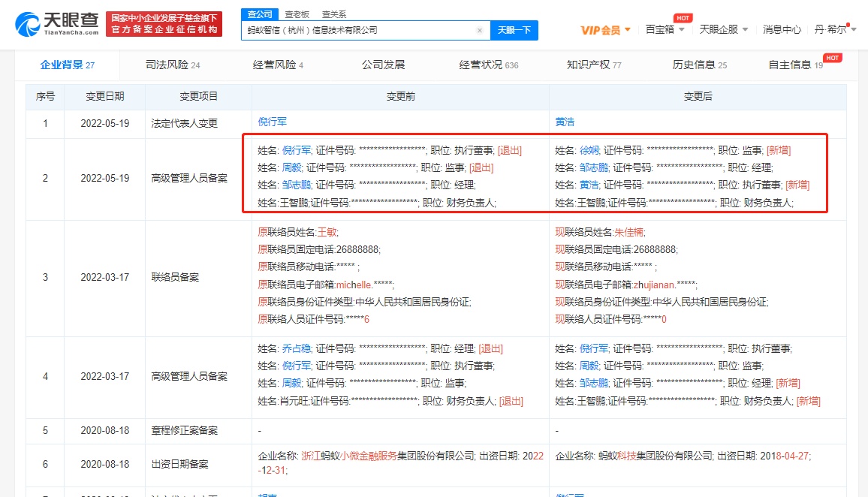The image size is (868, 497).
Task: Open 倪行军 link in the 法定代表人变更 row
Action: click(273, 122)
